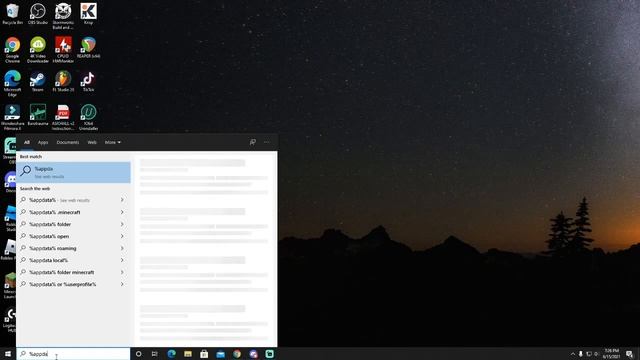
Task: Expand the arrow beside "%appdata% roaming"
Action: click(x=122, y=248)
